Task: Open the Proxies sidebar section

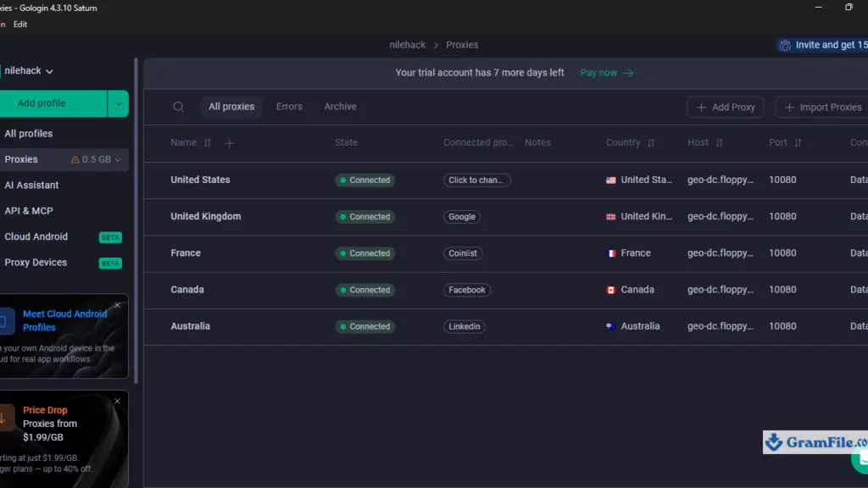Action: coord(21,159)
